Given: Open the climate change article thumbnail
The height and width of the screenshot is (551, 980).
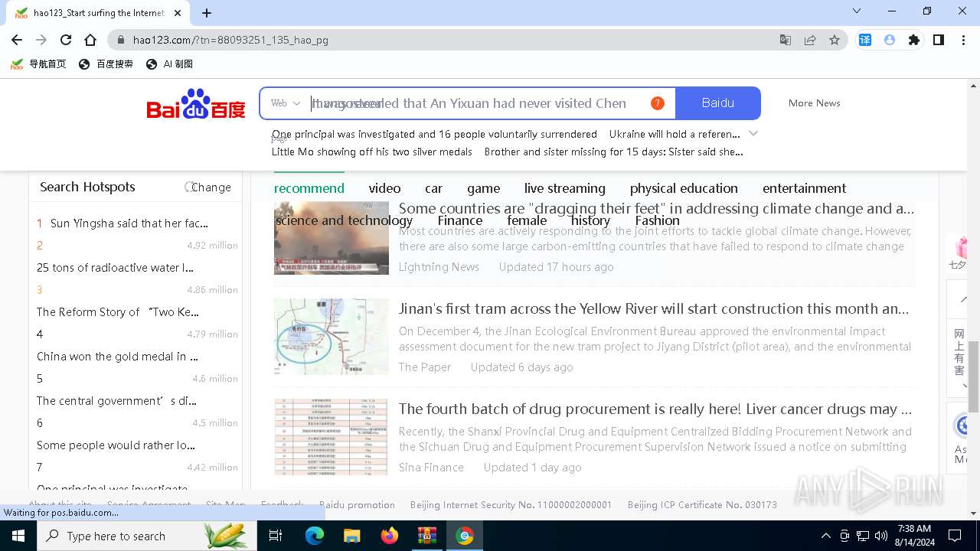Looking at the screenshot, I should point(332,238).
